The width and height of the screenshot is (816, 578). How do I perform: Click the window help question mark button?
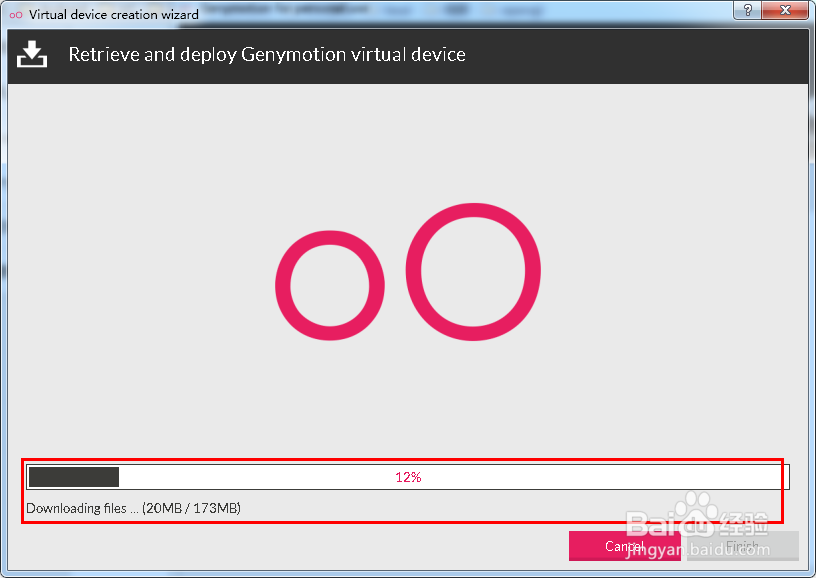(x=748, y=10)
